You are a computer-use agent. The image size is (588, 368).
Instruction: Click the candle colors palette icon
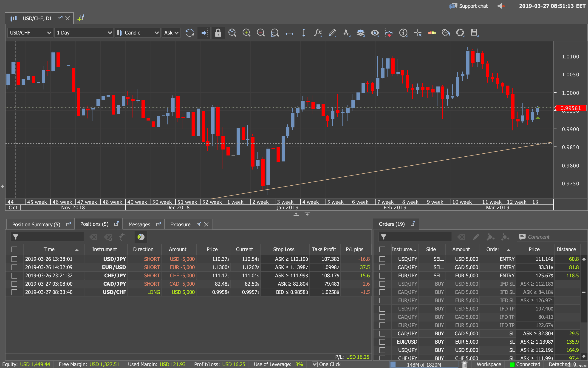[x=432, y=33]
